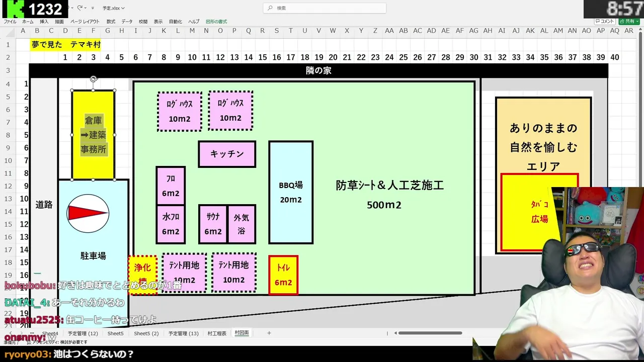
Task: Select the red トイレ 6m2 box
Action: coord(283,275)
